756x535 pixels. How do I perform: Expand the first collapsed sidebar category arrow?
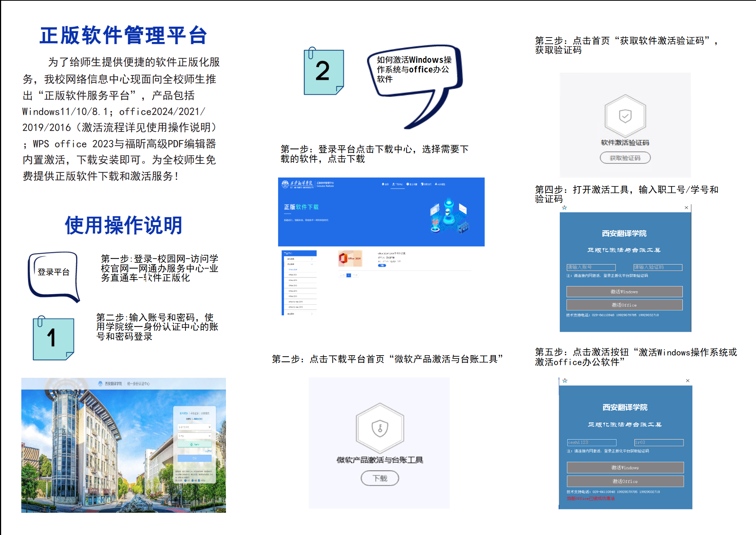tap(312, 259)
